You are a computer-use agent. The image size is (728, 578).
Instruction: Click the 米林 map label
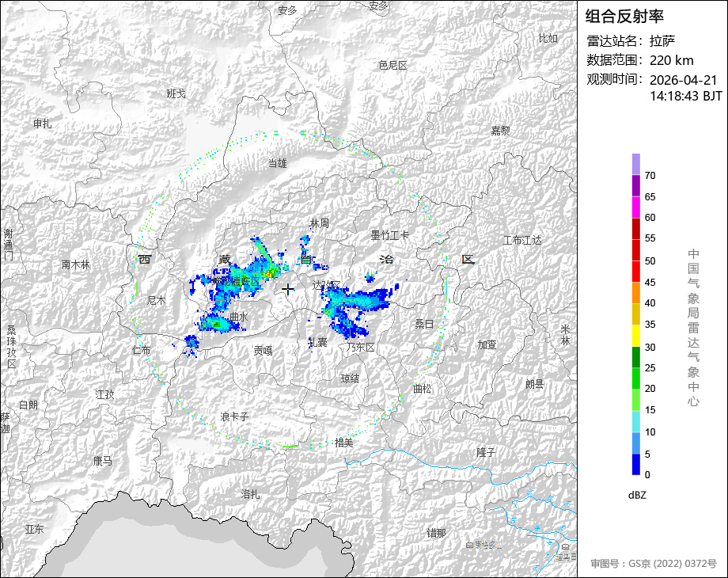tap(565, 335)
